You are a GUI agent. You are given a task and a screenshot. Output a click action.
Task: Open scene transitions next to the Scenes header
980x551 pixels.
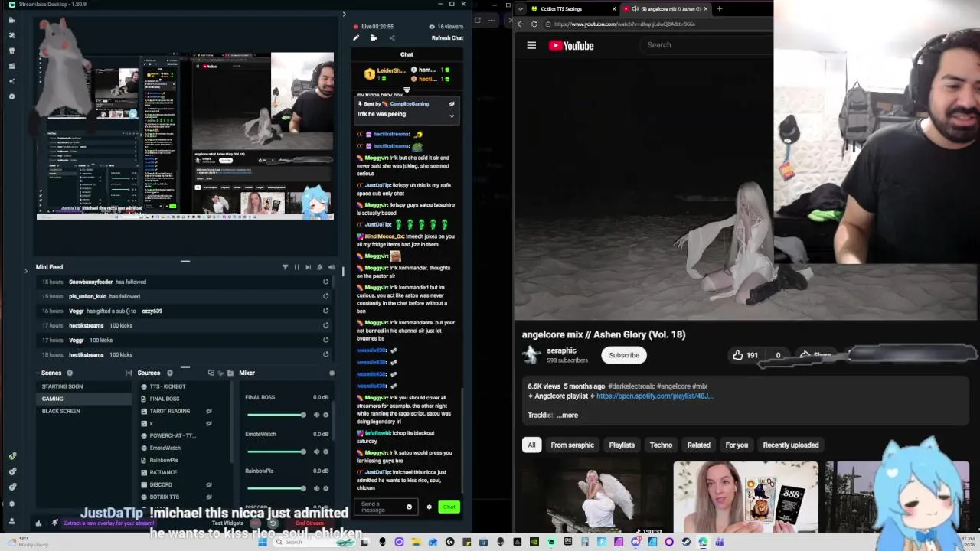[129, 373]
